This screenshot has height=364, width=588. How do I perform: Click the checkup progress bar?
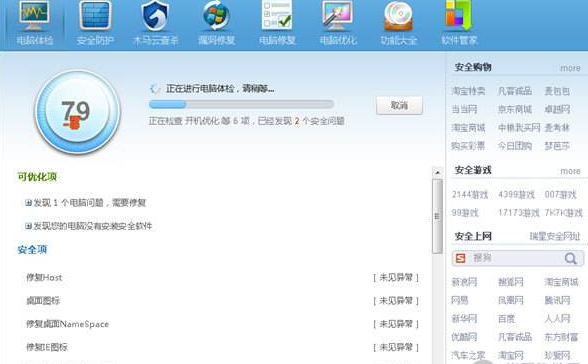tap(241, 104)
